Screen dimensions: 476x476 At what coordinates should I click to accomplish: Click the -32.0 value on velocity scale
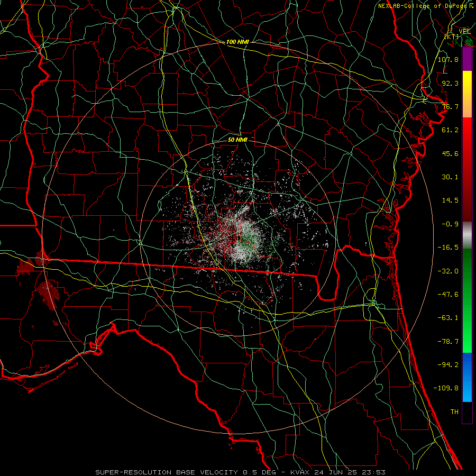tap(448, 271)
